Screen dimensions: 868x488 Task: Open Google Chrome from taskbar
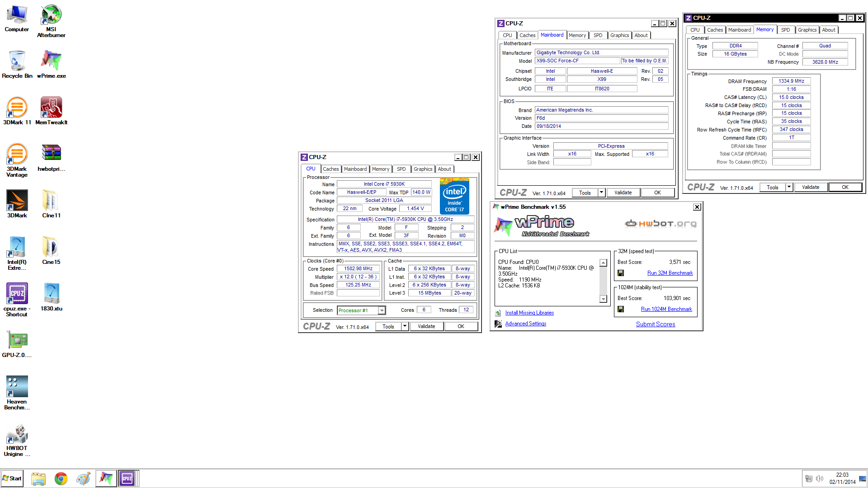click(61, 479)
